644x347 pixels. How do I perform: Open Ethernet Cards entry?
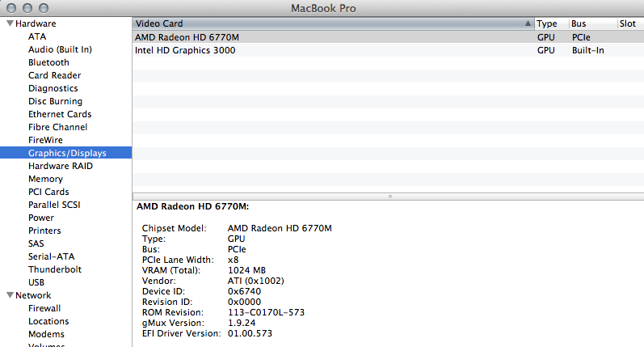(60, 114)
